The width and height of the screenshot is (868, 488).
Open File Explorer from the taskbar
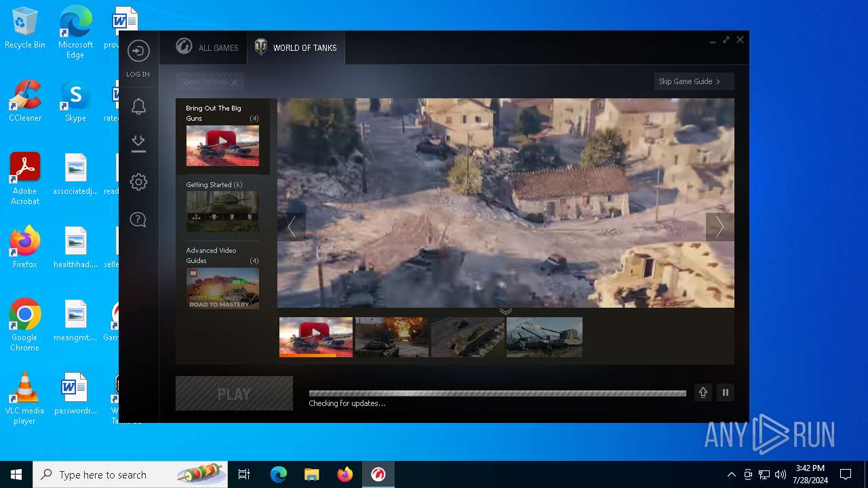(x=311, y=474)
